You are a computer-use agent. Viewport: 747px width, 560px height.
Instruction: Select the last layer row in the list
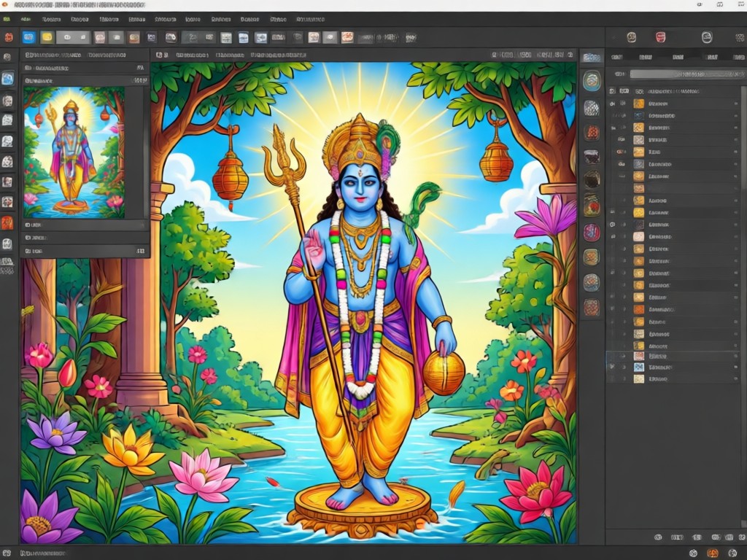[673, 379]
